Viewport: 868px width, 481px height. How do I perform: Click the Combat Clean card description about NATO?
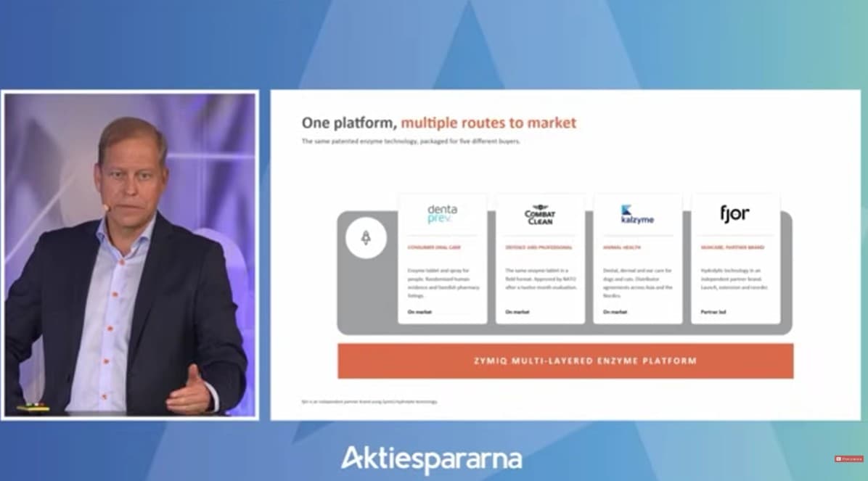pos(541,279)
